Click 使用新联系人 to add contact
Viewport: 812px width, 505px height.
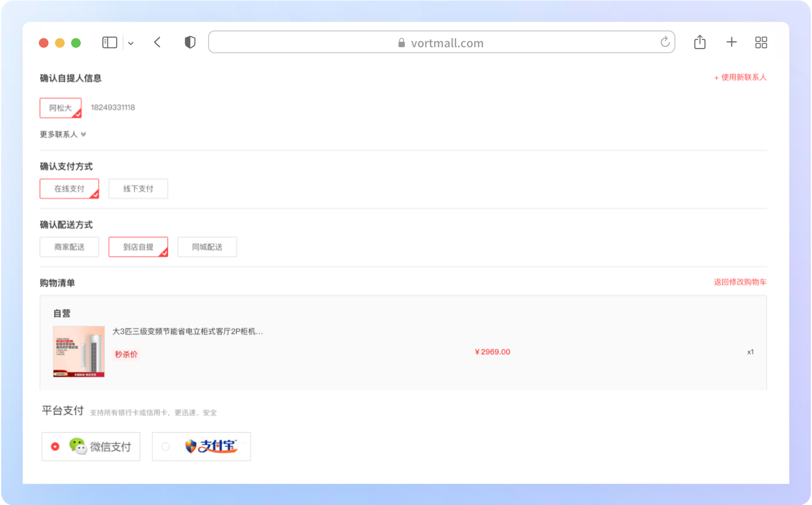[x=740, y=78]
